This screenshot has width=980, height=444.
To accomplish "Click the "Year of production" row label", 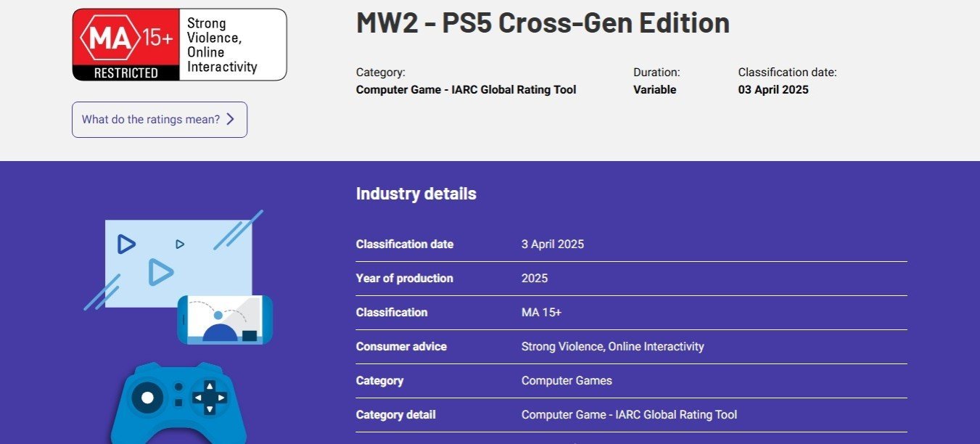I will pyautogui.click(x=405, y=279).
